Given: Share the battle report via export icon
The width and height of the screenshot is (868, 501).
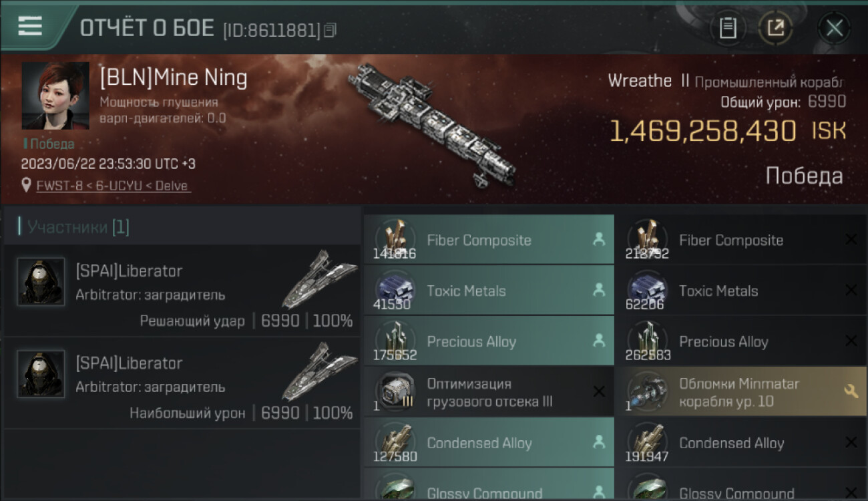Looking at the screenshot, I should 775,28.
